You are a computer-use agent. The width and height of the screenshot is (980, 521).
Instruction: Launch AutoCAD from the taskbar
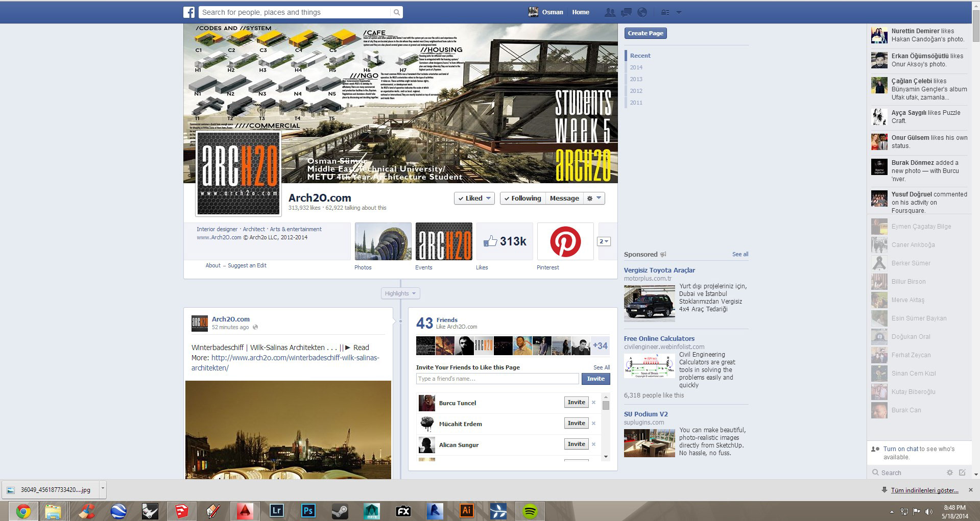[x=245, y=511]
